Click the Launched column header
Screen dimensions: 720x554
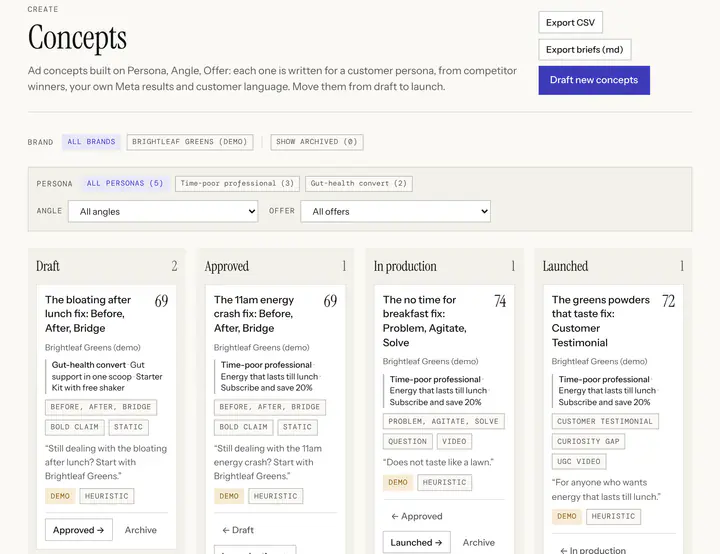[565, 266]
